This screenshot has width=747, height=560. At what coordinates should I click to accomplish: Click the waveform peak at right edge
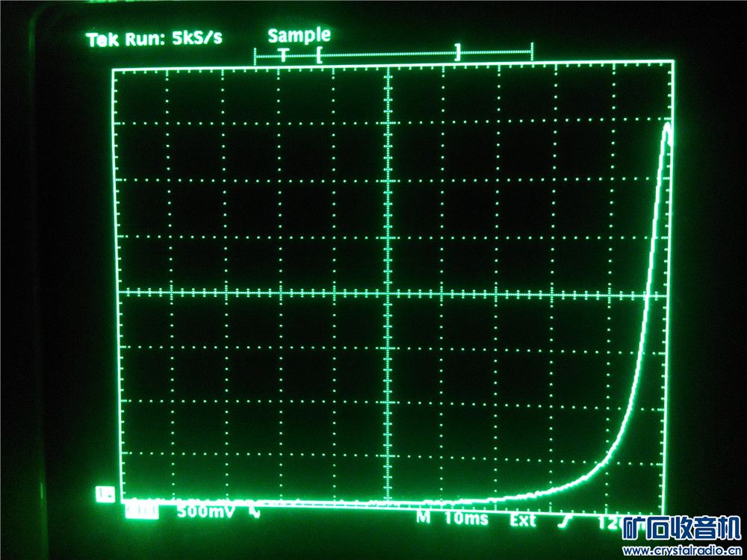click(666, 128)
